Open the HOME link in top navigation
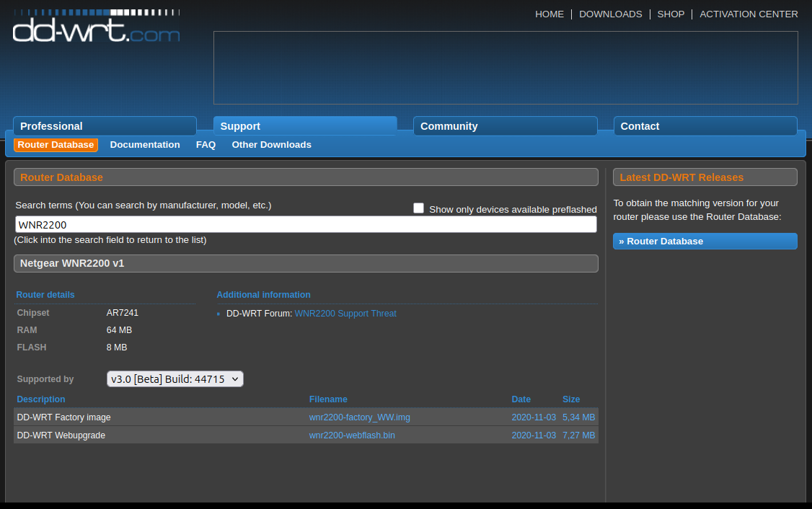Viewport: 812px width, 509px height. point(550,14)
